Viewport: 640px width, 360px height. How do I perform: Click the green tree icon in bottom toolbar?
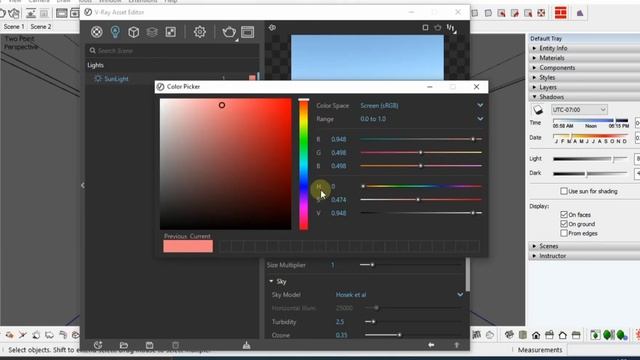coord(608,335)
